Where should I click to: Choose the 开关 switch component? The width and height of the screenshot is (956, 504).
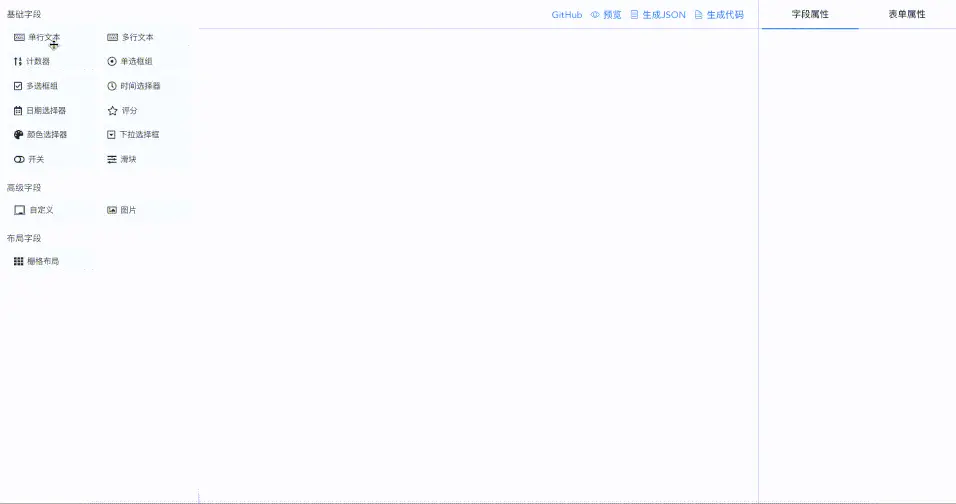pos(50,159)
